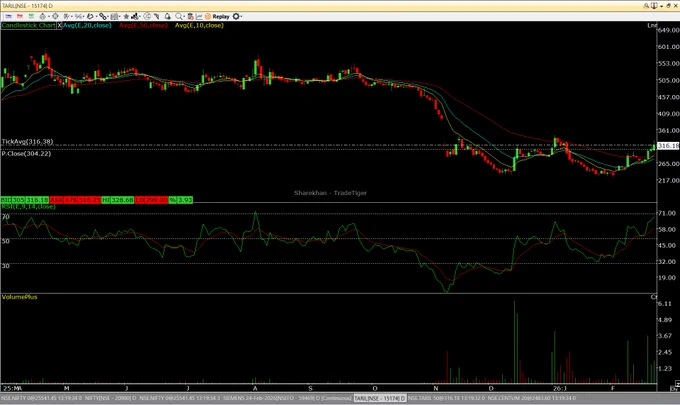Click the current price tag 316.18 on axis

coord(668,146)
